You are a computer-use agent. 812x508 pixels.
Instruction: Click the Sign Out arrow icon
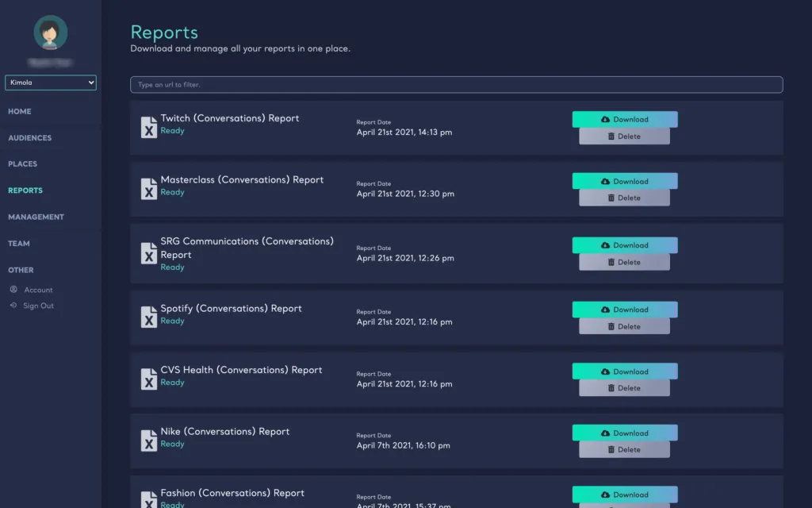pyautogui.click(x=13, y=306)
